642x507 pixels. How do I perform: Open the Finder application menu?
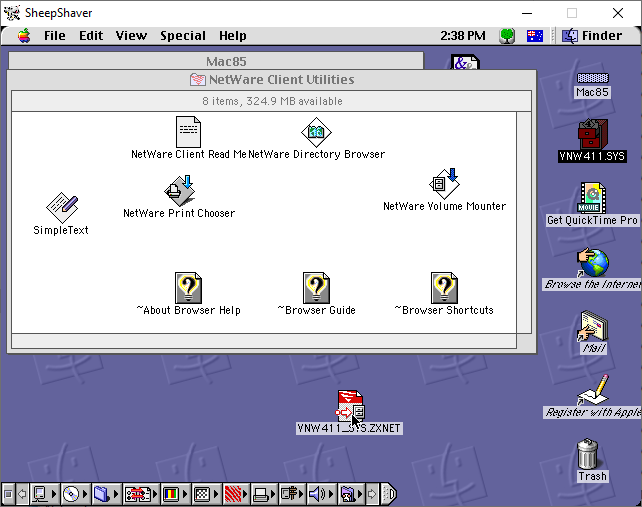coord(592,36)
